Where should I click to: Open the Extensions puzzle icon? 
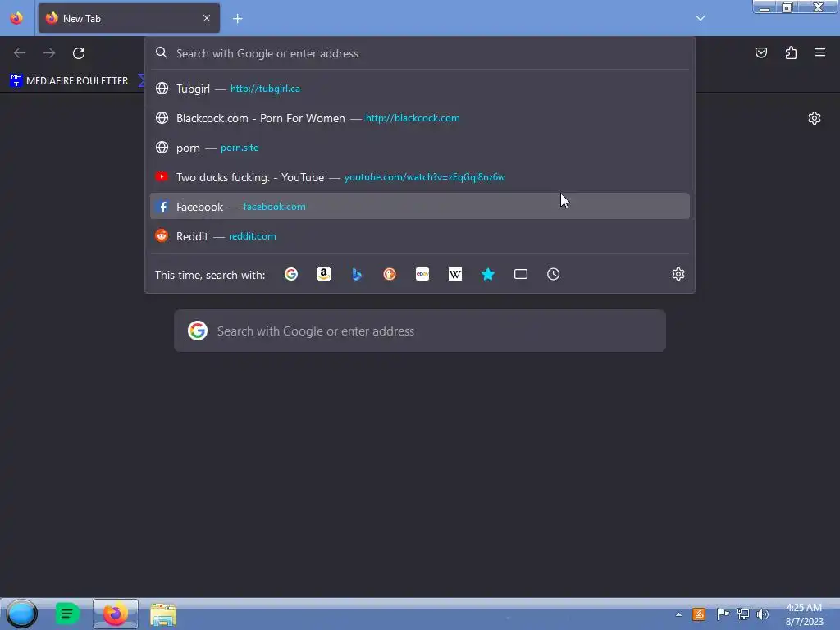791,52
